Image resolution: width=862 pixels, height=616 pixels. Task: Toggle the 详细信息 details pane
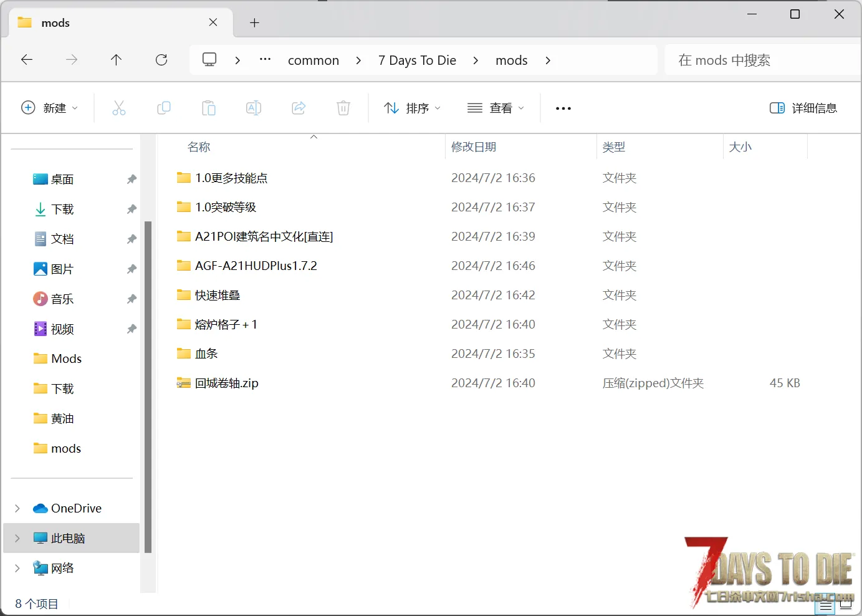803,108
